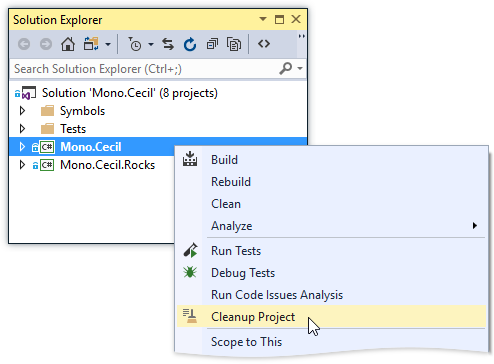Click the search magnifier icon
494x364 pixels.
pyautogui.click(x=286, y=69)
